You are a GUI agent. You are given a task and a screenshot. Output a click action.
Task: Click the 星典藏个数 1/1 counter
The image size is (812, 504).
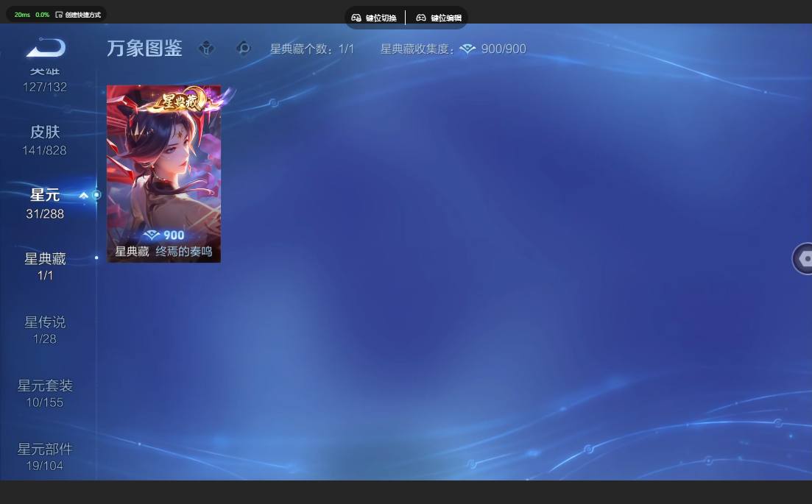(x=311, y=49)
